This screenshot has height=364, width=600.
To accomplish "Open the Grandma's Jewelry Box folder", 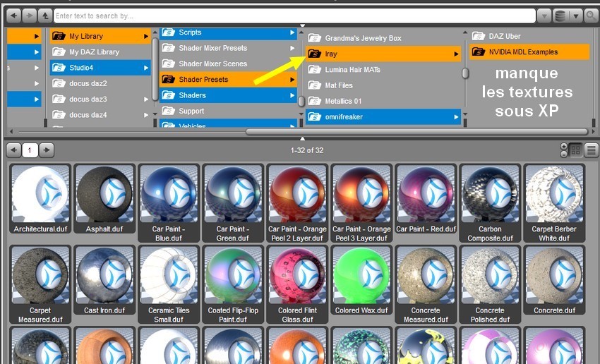I will click(x=383, y=38).
